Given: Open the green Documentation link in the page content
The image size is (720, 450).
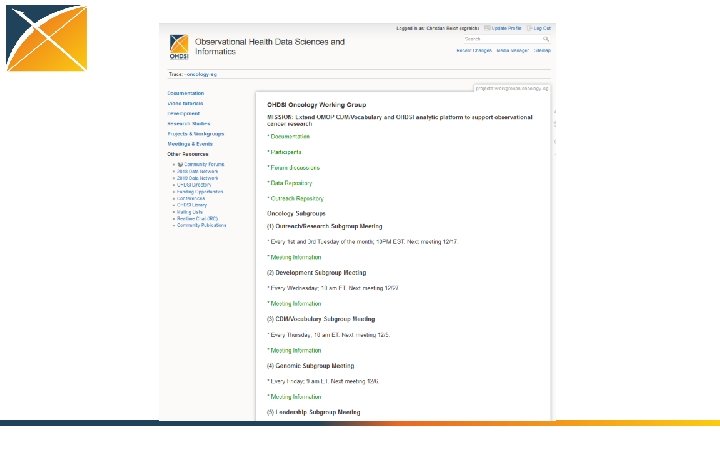Looking at the screenshot, I should [290, 136].
